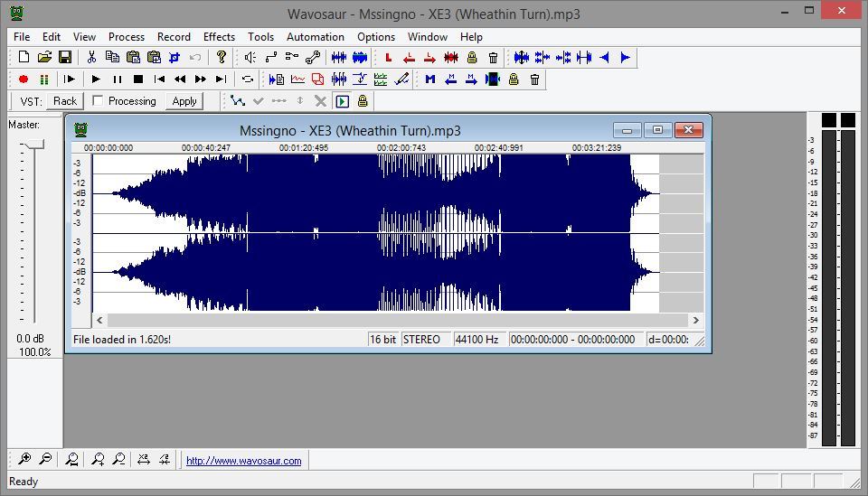Undo the last action with arrow icon
868x496 pixels.
pyautogui.click(x=195, y=57)
